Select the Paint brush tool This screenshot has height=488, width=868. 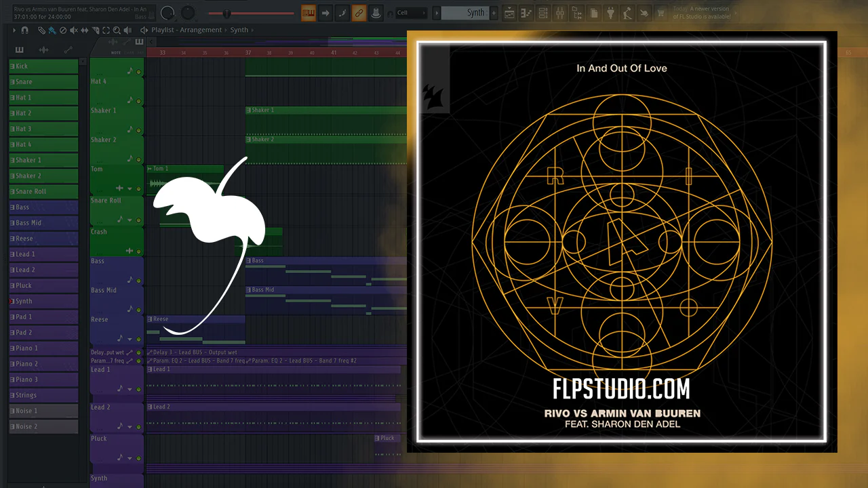[x=52, y=30]
